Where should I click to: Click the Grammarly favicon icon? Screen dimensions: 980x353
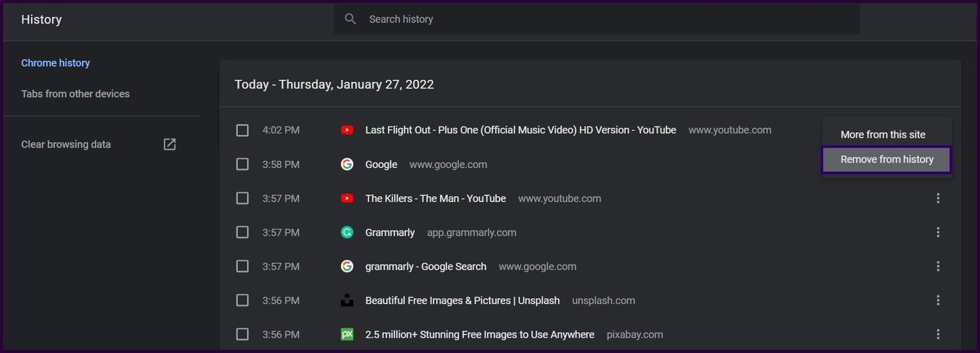pyautogui.click(x=347, y=232)
